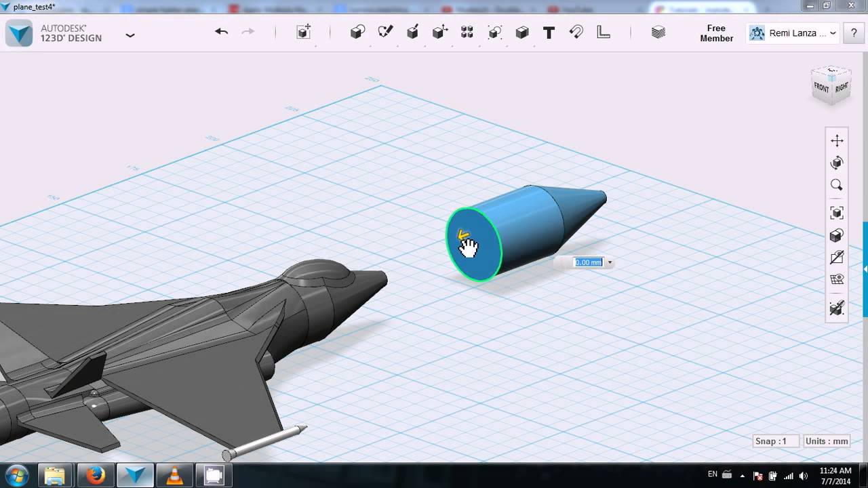Open the dropdown arrow beside distance field
Screen dimensions: 868x488
(610, 262)
